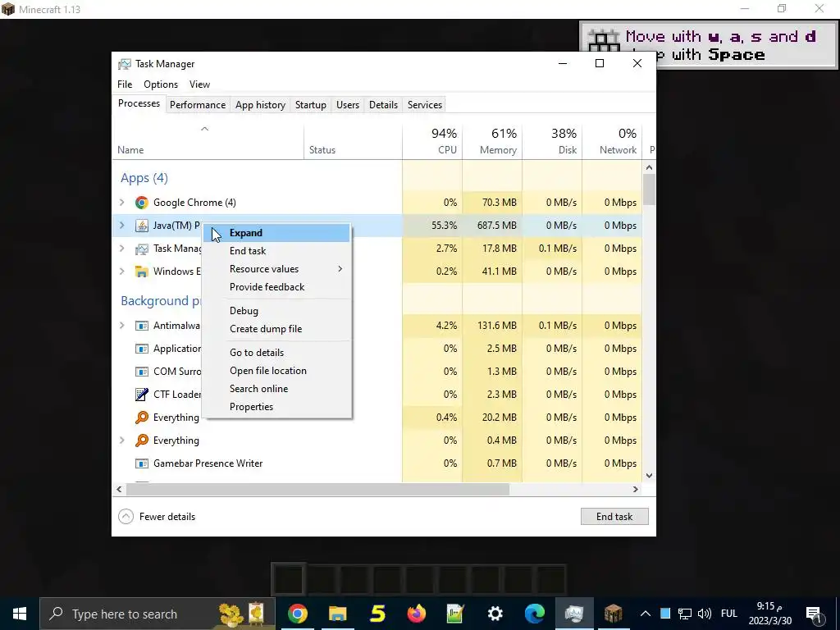
Task: Click the CTF Loader pen icon
Action: (141, 395)
